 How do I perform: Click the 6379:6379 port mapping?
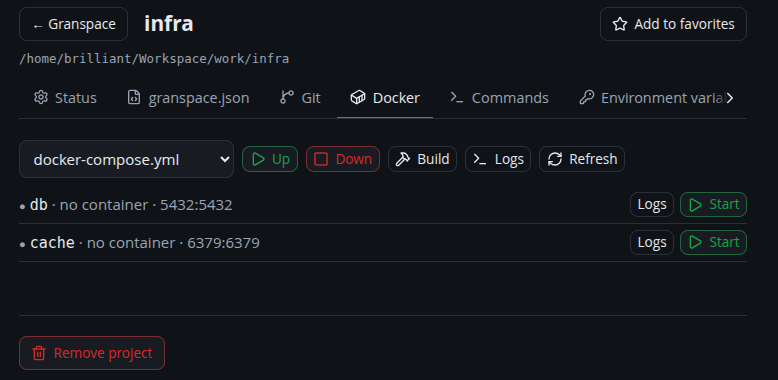pyautogui.click(x=223, y=243)
